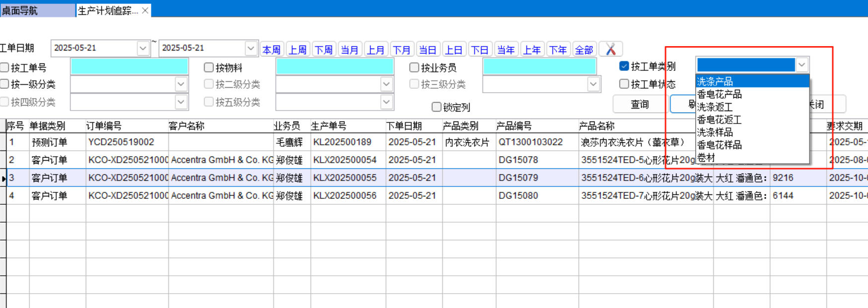
Task: Tick the 按业务员 checkbox
Action: pyautogui.click(x=414, y=67)
